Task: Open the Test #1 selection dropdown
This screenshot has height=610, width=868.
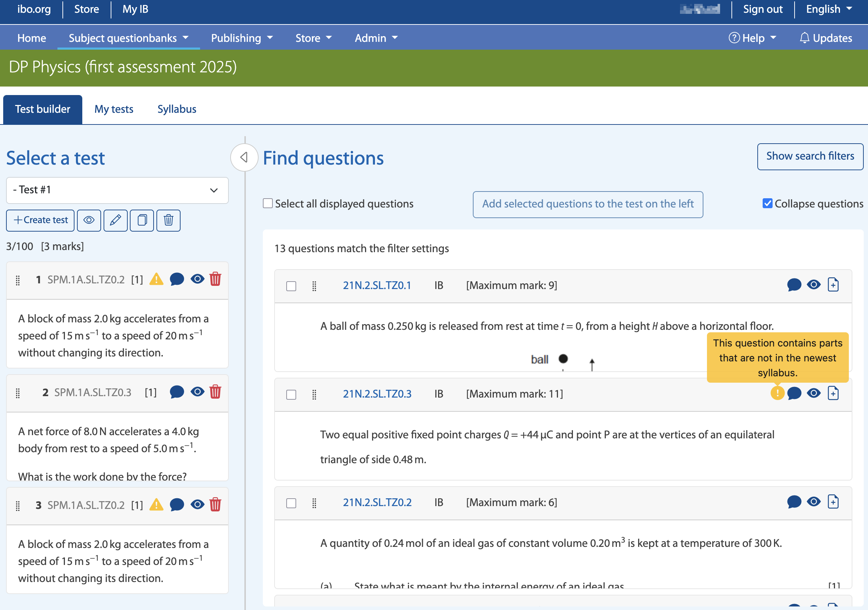Action: (x=117, y=190)
